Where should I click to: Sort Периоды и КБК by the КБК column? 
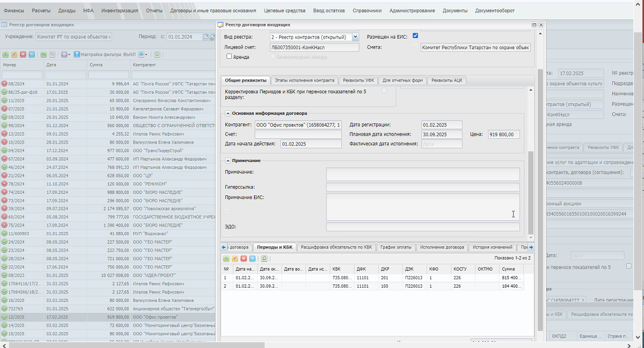pyautogui.click(x=342, y=269)
